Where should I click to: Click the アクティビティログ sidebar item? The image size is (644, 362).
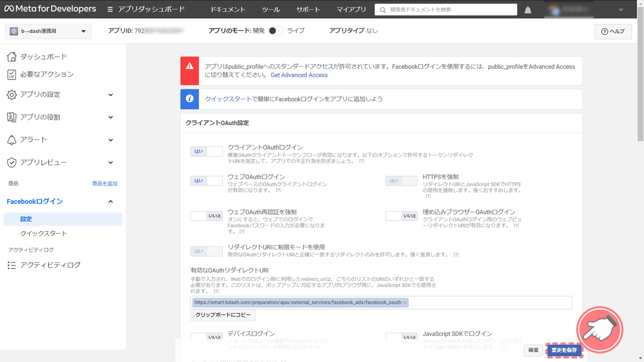50,265
